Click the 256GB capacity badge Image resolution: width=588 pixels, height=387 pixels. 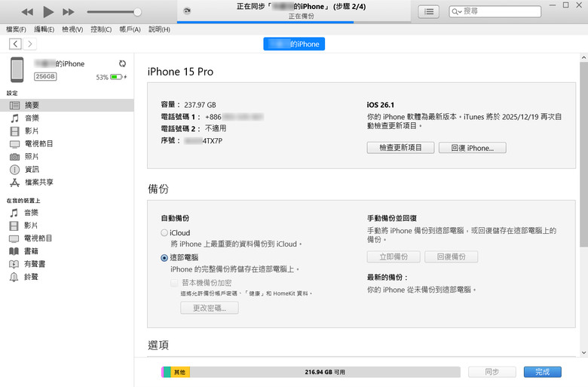(x=45, y=77)
